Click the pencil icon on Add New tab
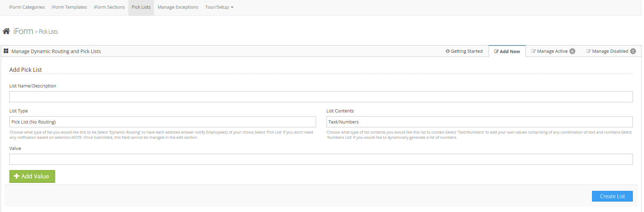 [x=496, y=51]
